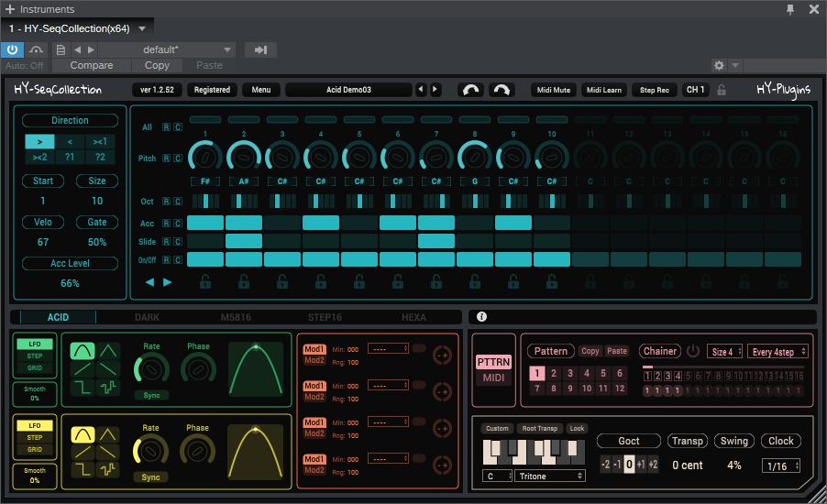Toggle the Sync button on yellow LFO
827x504 pixels.
(150, 477)
